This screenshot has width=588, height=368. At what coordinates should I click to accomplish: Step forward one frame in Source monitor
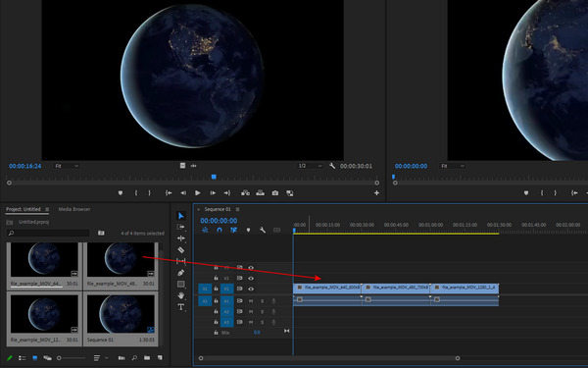point(213,193)
